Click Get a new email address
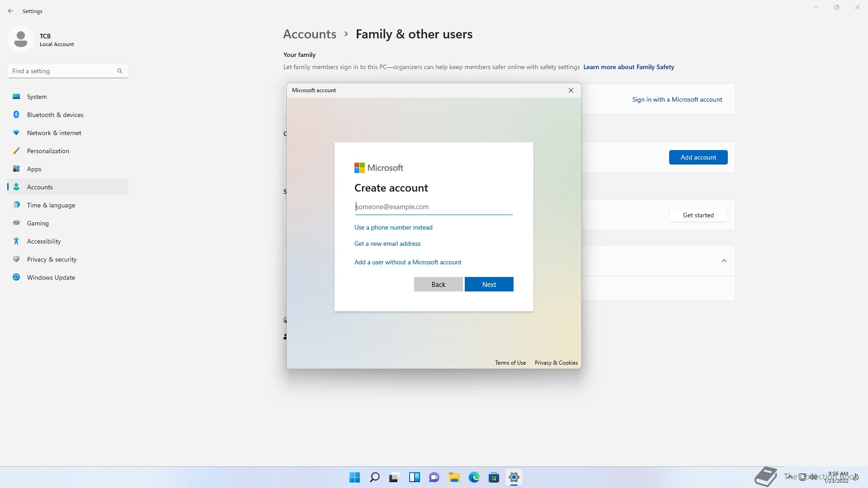 (x=387, y=244)
